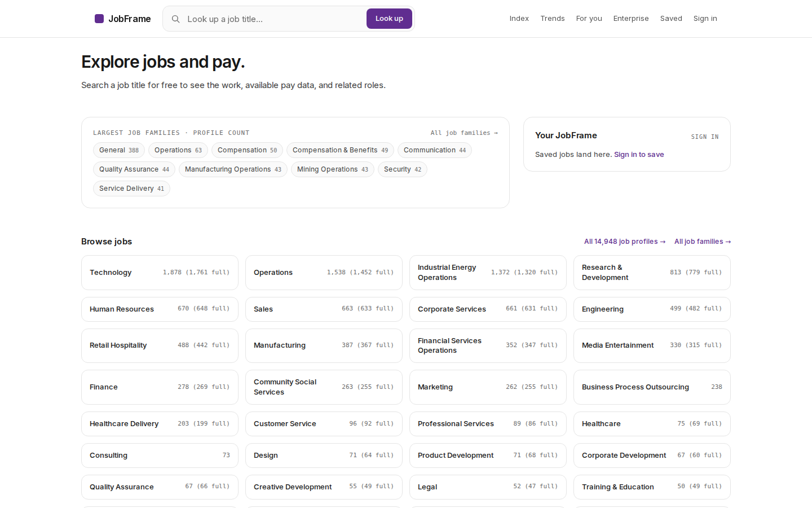
Task: Open the Human Resources card
Action: [160, 309]
